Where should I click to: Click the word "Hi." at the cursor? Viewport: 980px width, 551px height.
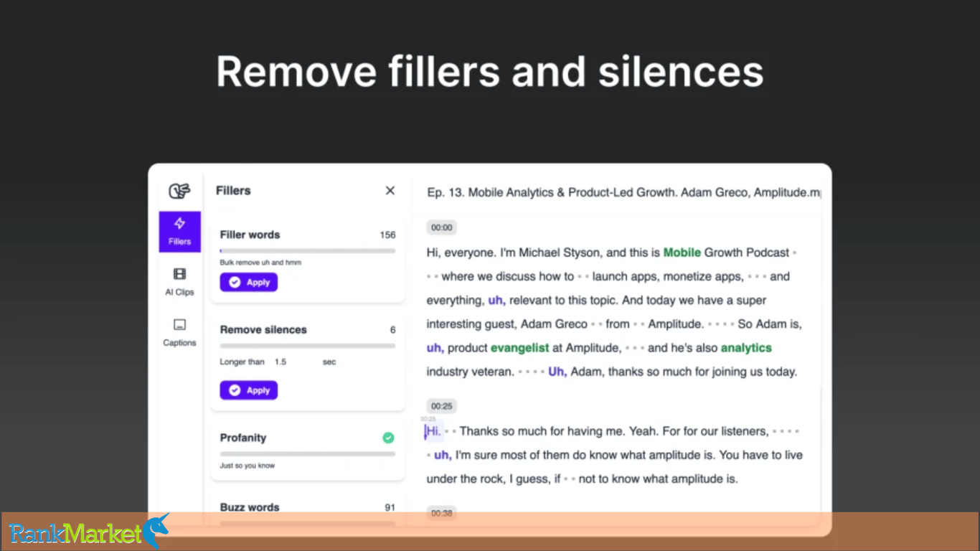click(x=433, y=431)
